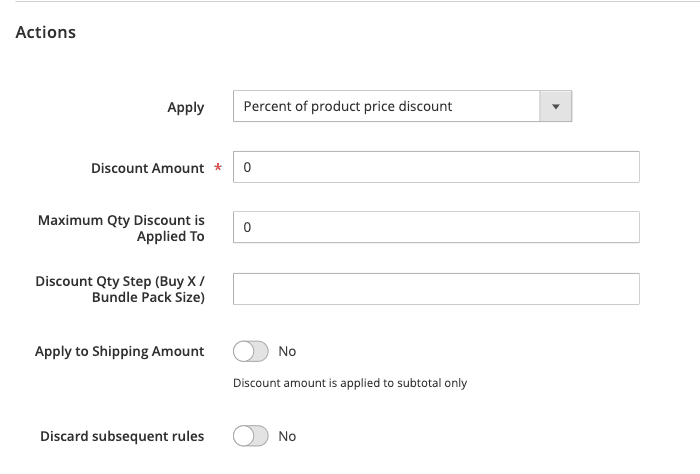Enable the Apply to Shipping Amount toggle

(x=251, y=351)
